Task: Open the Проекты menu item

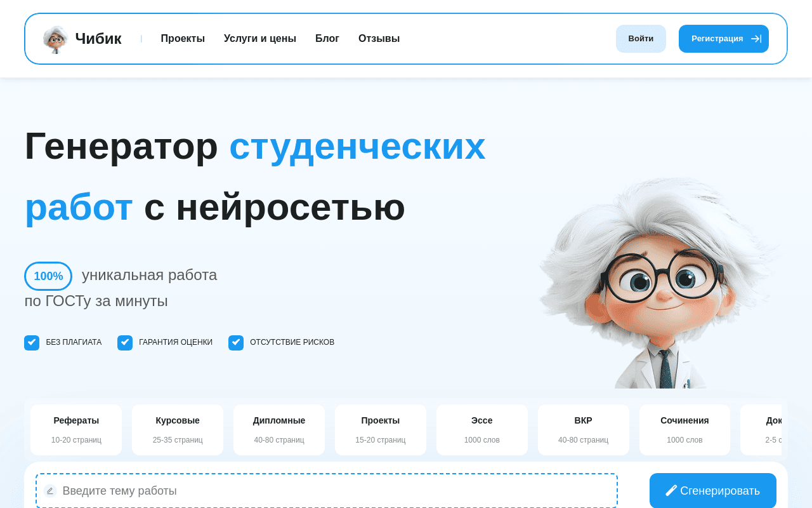Action: [x=183, y=39]
